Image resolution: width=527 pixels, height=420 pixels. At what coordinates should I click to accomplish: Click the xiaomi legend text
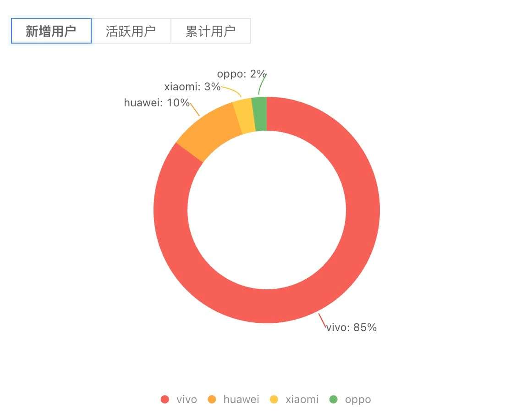[302, 399]
